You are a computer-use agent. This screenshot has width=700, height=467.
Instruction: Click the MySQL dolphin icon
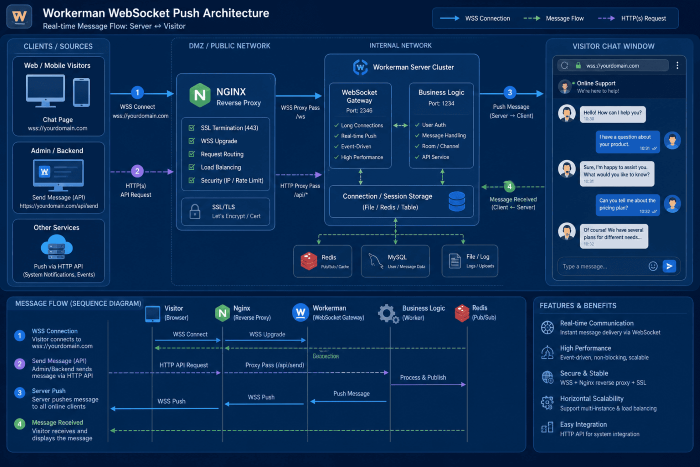pyautogui.click(x=376, y=261)
